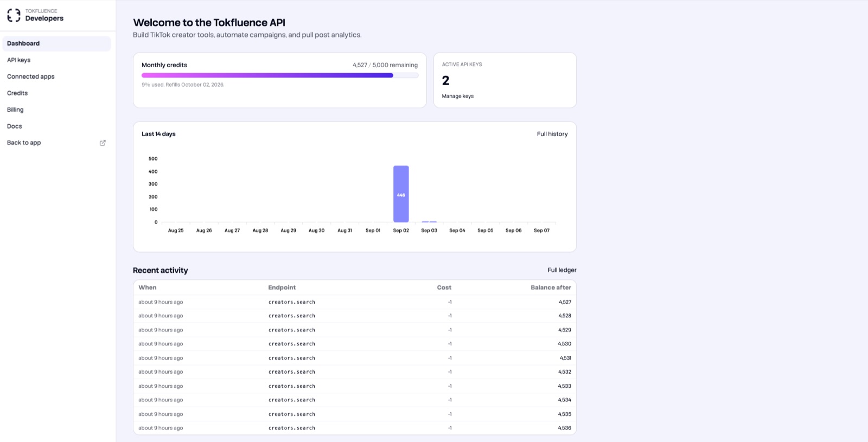Click balance value 4,534

tap(565, 400)
